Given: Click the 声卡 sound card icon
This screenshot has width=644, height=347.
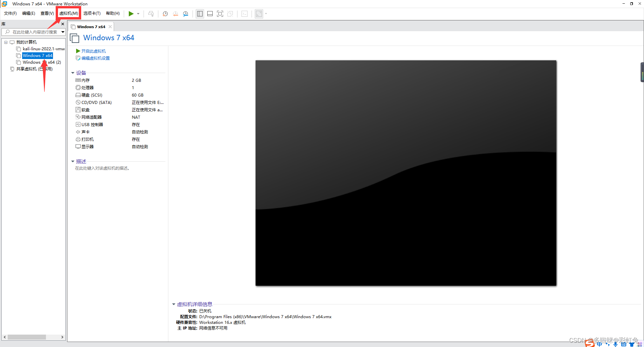Looking at the screenshot, I should click(78, 132).
